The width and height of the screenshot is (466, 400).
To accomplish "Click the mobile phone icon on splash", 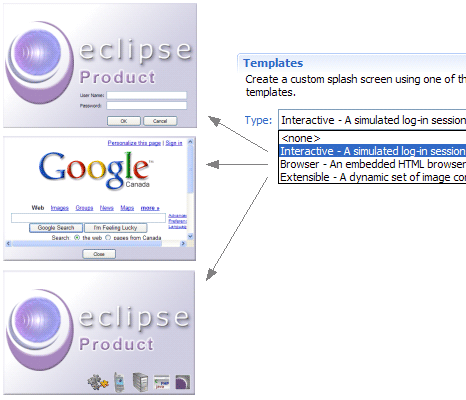I will 119,382.
